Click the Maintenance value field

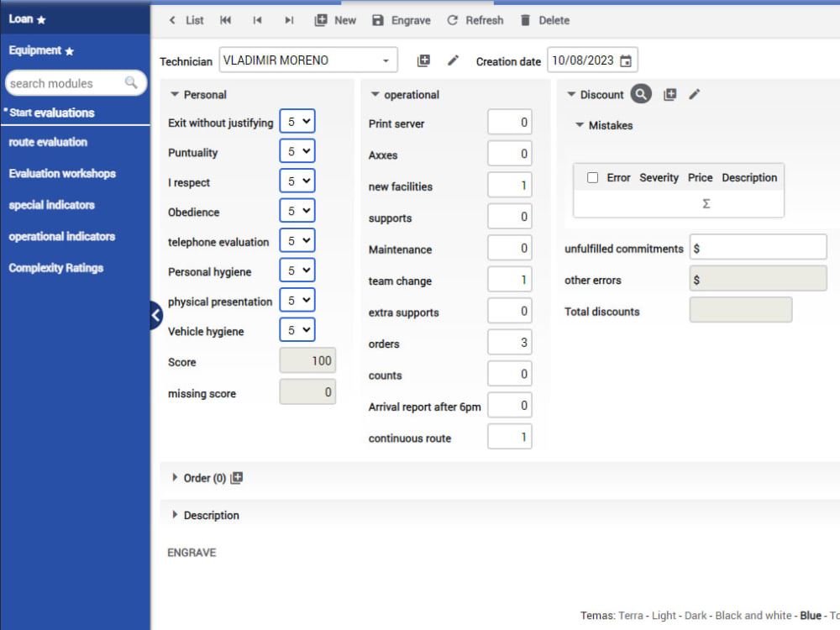coord(510,248)
